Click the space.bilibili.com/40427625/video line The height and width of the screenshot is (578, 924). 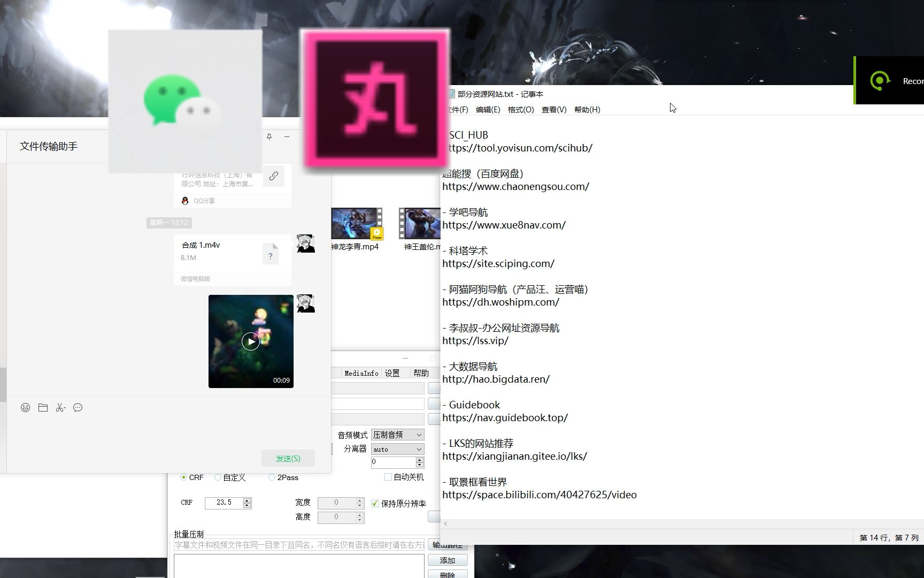coord(540,495)
